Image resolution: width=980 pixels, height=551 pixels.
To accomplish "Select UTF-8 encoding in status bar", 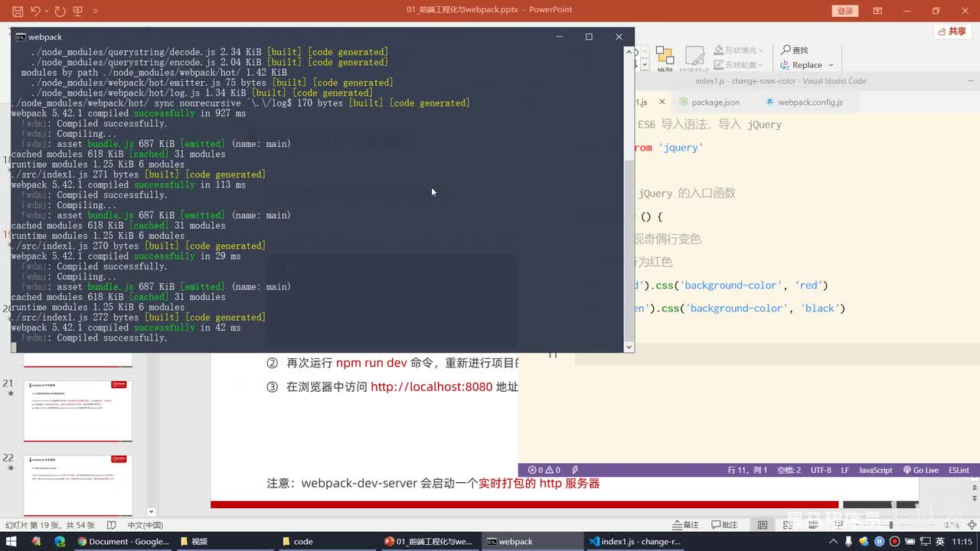I will (x=821, y=470).
